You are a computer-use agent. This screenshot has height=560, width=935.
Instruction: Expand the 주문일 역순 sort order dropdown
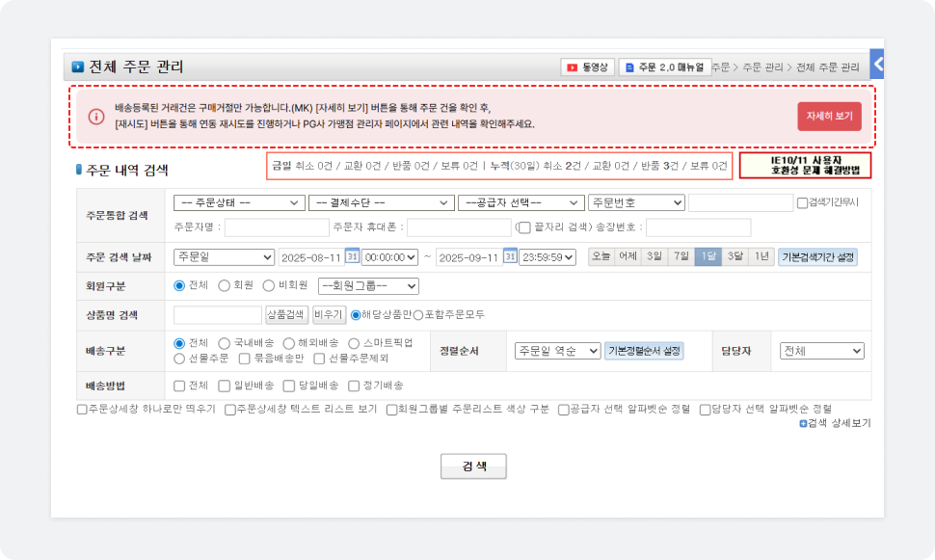point(557,351)
